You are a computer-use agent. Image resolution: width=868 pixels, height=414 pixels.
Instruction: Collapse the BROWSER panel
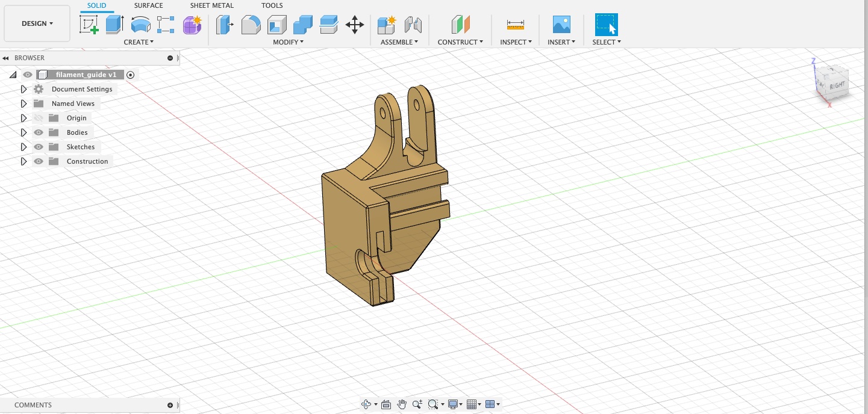coord(5,58)
